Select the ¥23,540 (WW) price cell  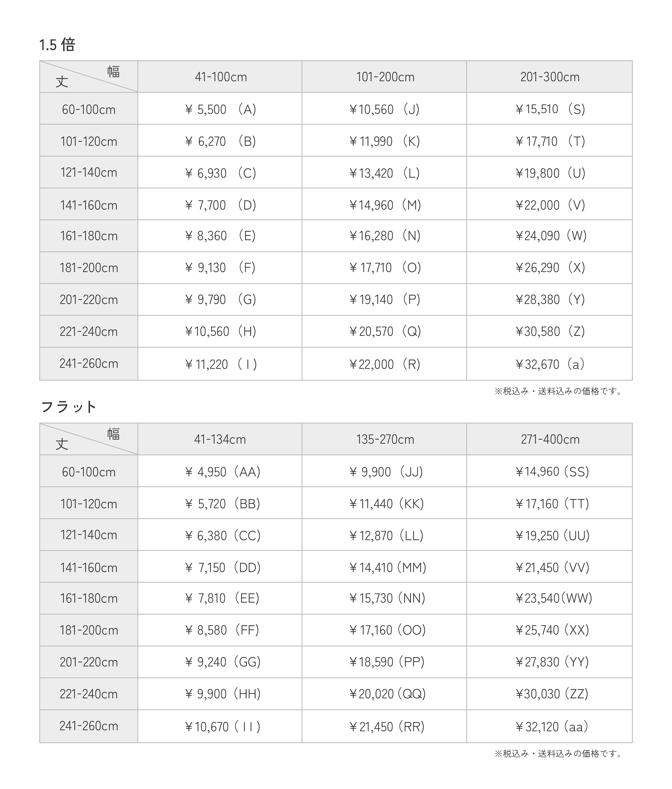[x=554, y=598]
